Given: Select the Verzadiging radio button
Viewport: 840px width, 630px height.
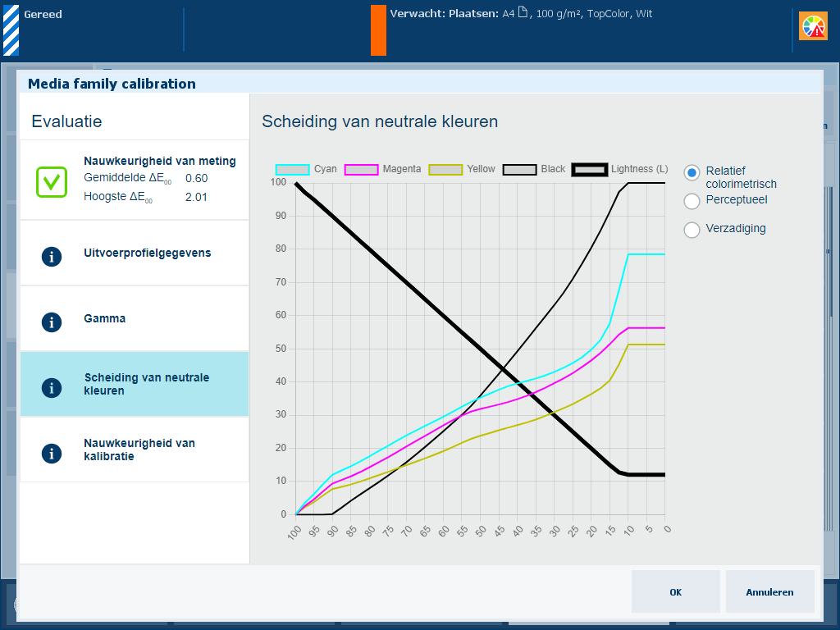Looking at the screenshot, I should (x=692, y=230).
